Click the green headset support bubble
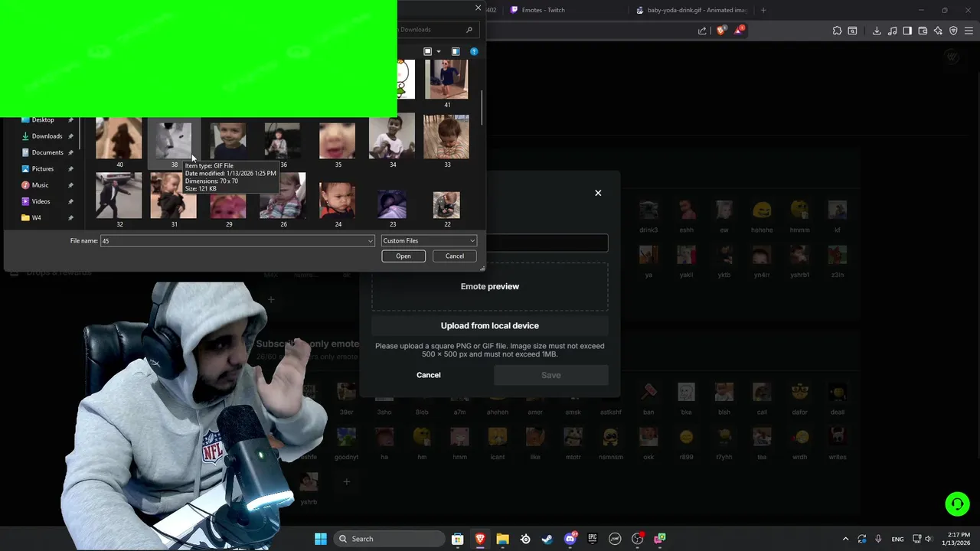980x551 pixels. pyautogui.click(x=957, y=504)
